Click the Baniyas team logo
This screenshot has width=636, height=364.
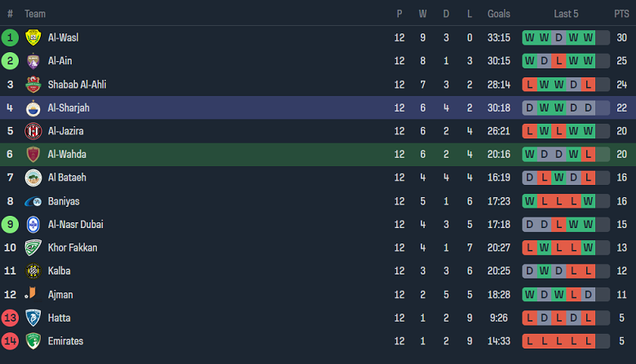click(33, 201)
